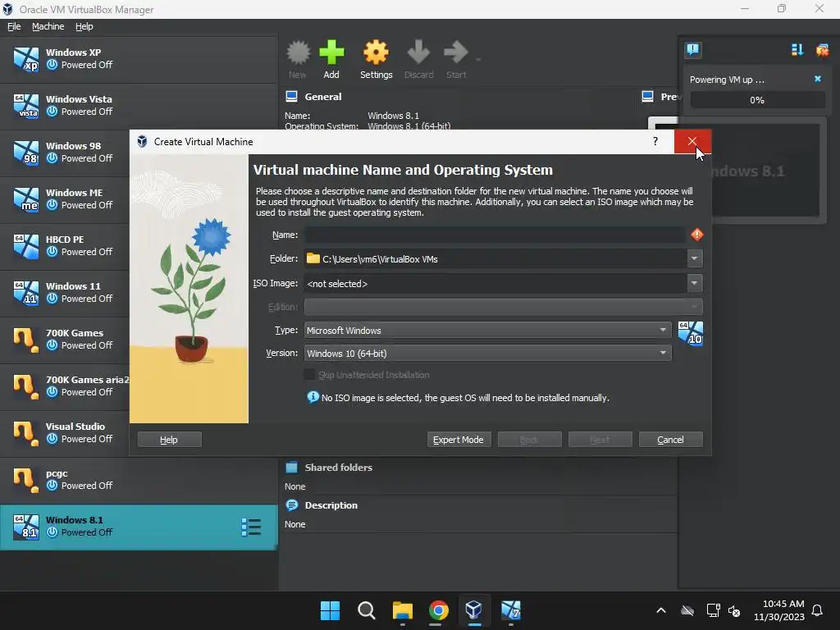Open the Machine menu
The image size is (840, 630).
pyautogui.click(x=48, y=26)
